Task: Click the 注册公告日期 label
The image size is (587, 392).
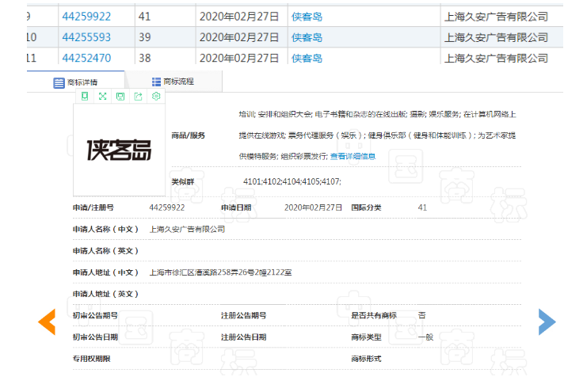Action: pyautogui.click(x=243, y=337)
